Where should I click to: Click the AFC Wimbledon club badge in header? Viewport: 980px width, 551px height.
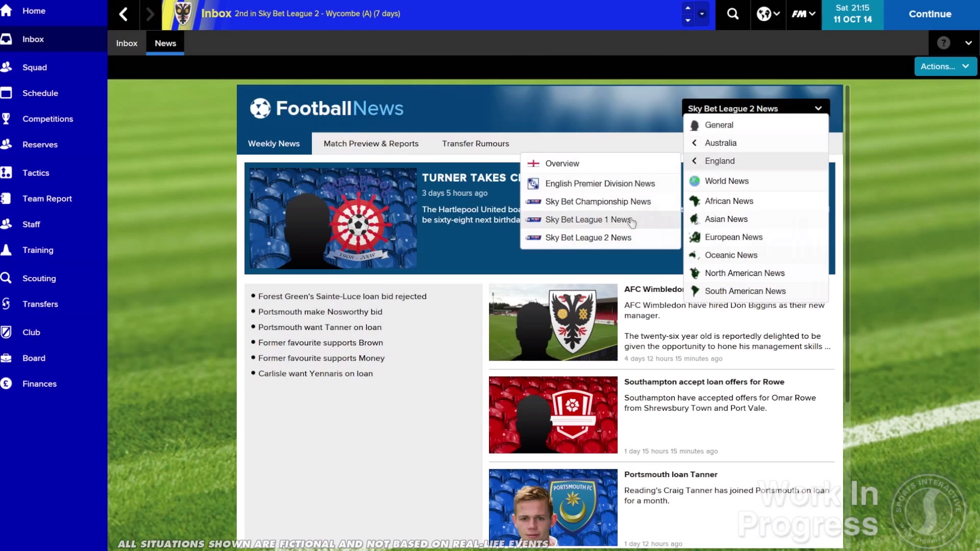[x=183, y=14]
